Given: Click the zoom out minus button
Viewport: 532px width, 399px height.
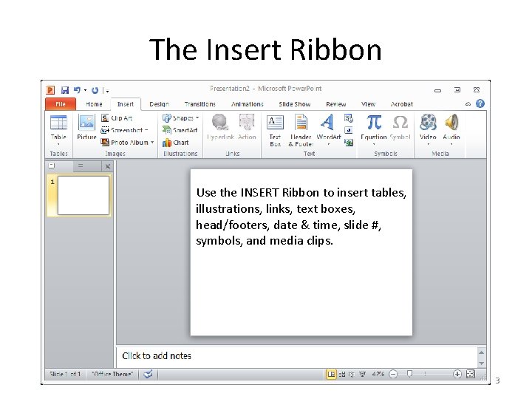Looking at the screenshot, I should [393, 374].
